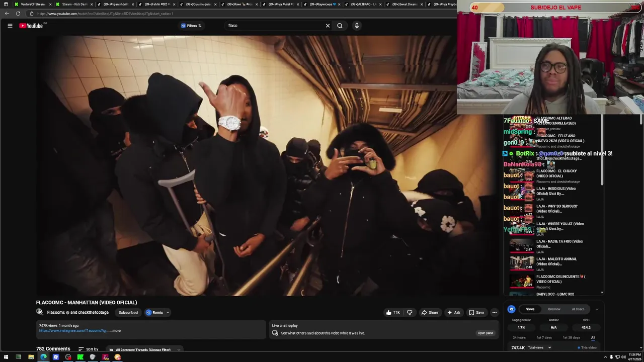Open the Instagram link in description
Viewport: 644px width, 362px height.
(73, 331)
